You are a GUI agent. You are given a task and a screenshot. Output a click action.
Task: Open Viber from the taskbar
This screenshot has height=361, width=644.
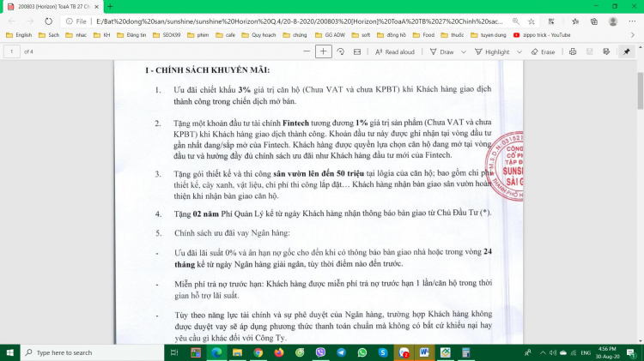pyautogui.click(x=320, y=352)
